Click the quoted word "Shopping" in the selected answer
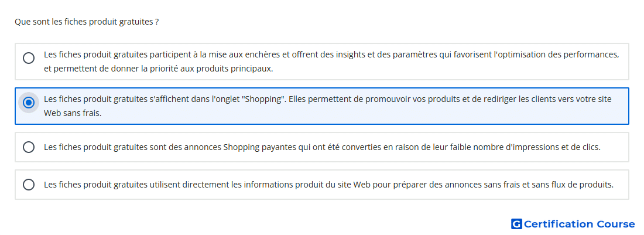The height and width of the screenshot is (235, 644). click(x=266, y=99)
